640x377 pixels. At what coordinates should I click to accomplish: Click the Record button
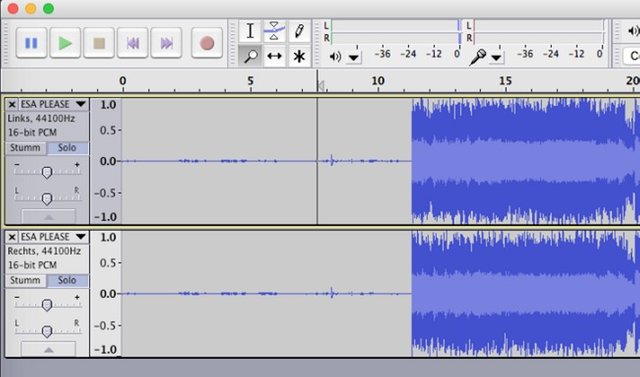pyautogui.click(x=207, y=43)
